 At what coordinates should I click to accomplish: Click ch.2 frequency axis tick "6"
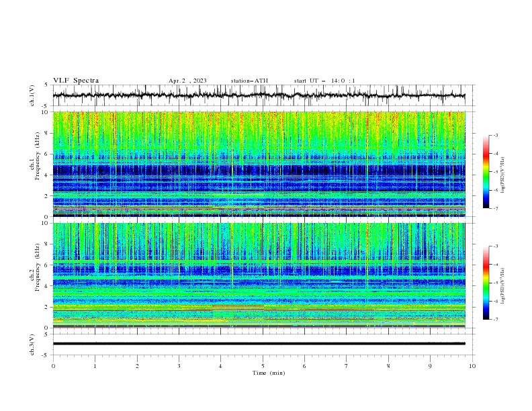[x=46, y=265]
